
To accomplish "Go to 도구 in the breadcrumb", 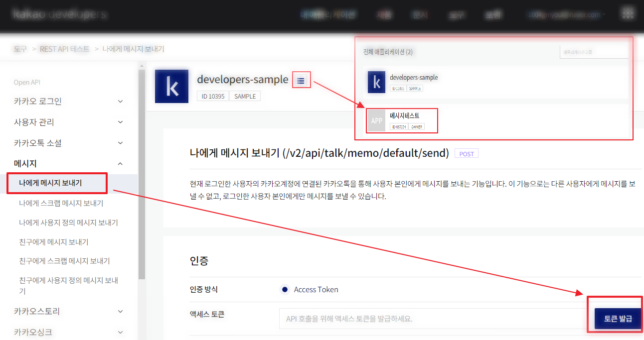I will (x=20, y=49).
